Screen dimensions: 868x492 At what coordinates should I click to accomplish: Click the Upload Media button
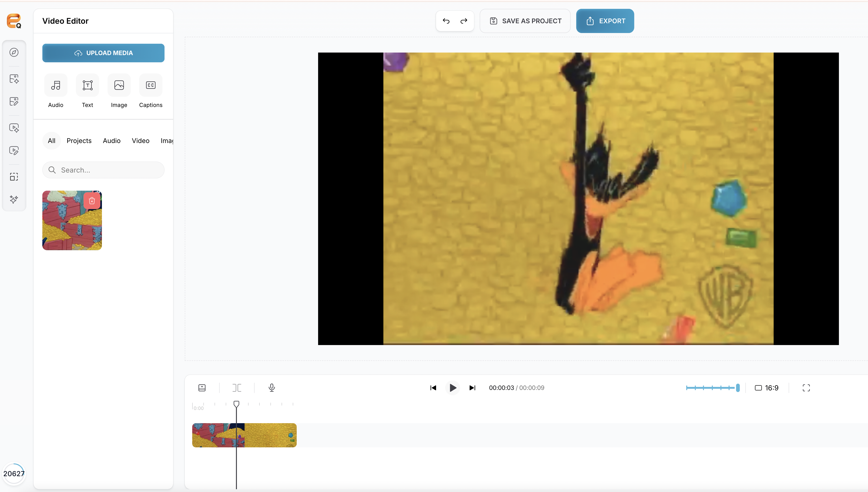(x=103, y=53)
